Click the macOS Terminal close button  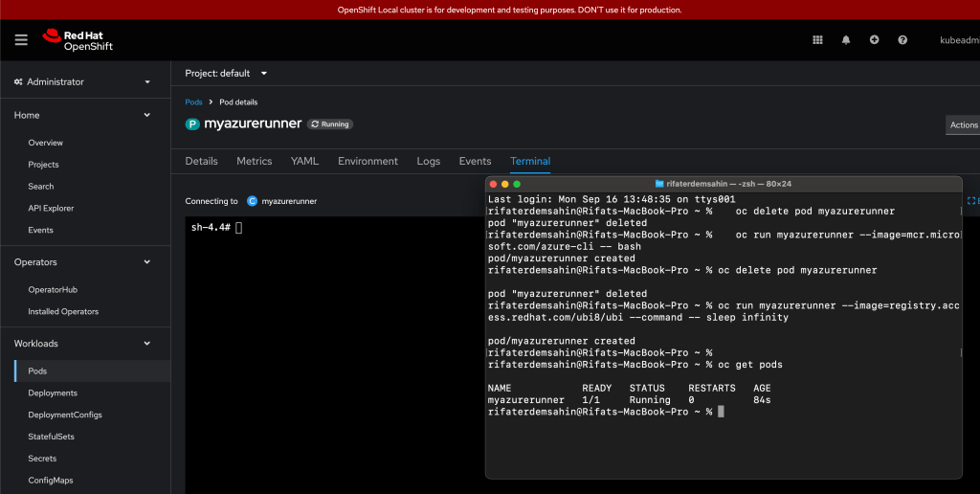[493, 184]
